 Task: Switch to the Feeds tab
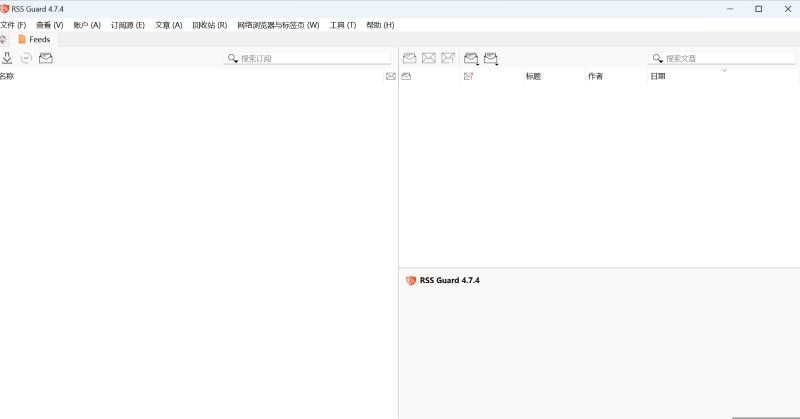34,39
